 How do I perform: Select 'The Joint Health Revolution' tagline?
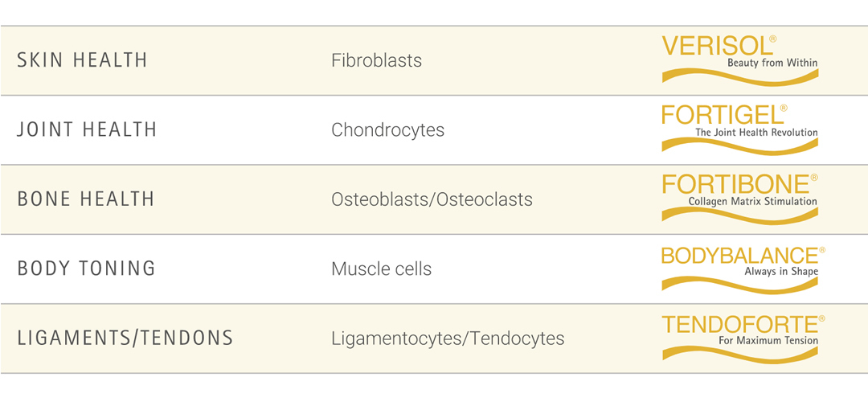click(756, 132)
